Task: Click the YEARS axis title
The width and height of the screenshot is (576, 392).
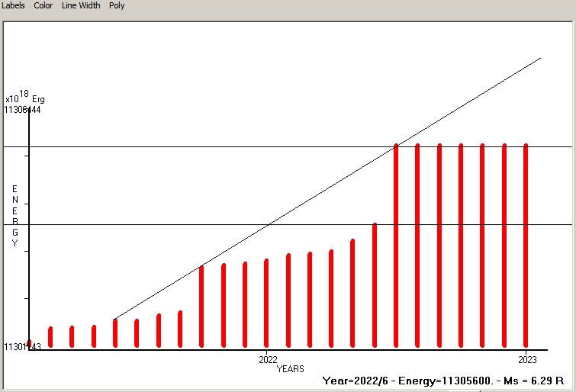Action: tap(290, 369)
